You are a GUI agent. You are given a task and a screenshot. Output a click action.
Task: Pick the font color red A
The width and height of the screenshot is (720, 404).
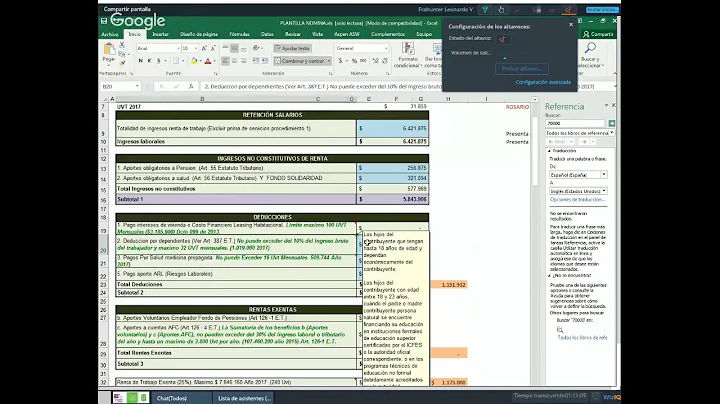(x=208, y=61)
